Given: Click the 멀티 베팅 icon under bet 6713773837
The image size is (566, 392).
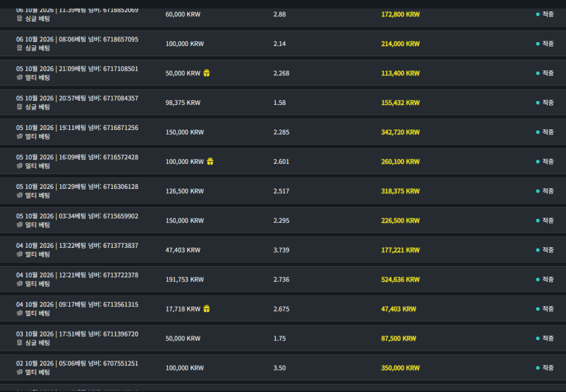Looking at the screenshot, I should click(20, 255).
